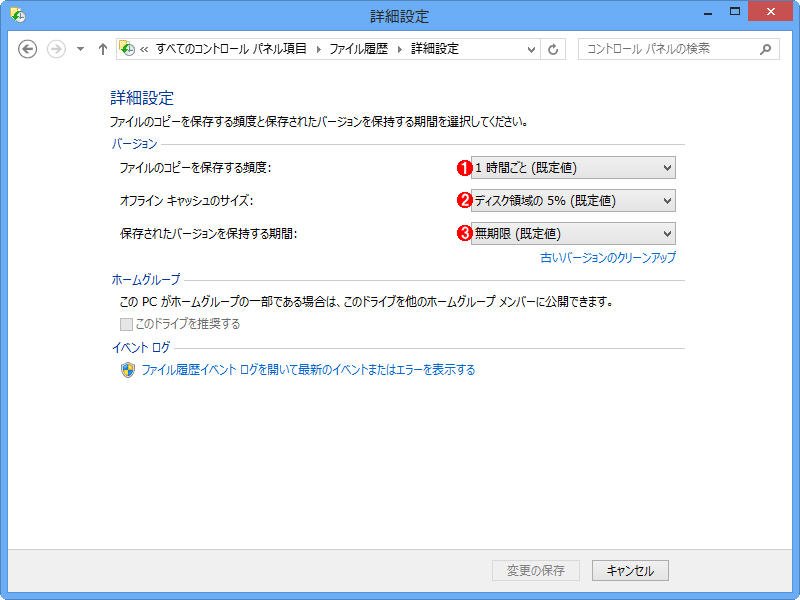Image resolution: width=800 pixels, height=600 pixels.
Task: Toggle the このドライブを推奨する checkbox
Action: [126, 324]
